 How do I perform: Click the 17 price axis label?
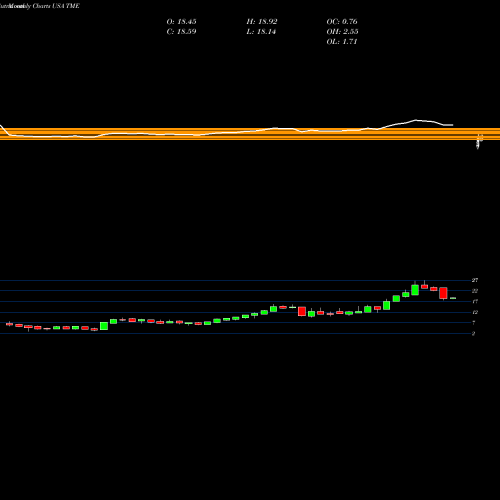coord(475,302)
